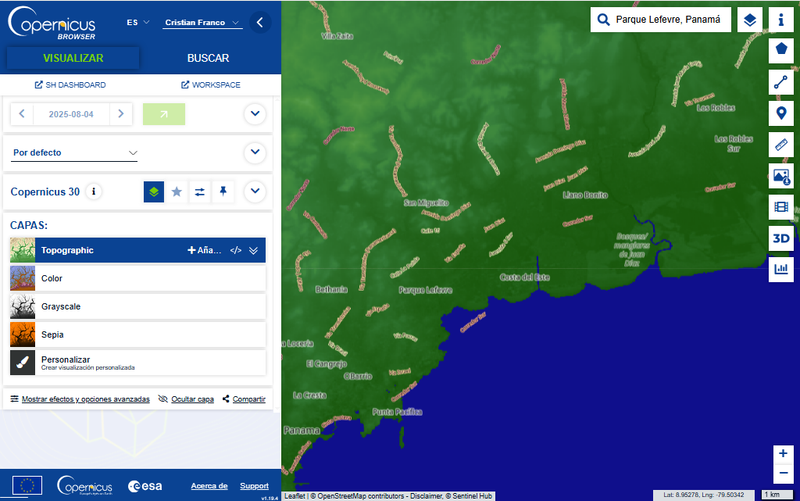Click the point-of-interest marker tool

pos(781,113)
